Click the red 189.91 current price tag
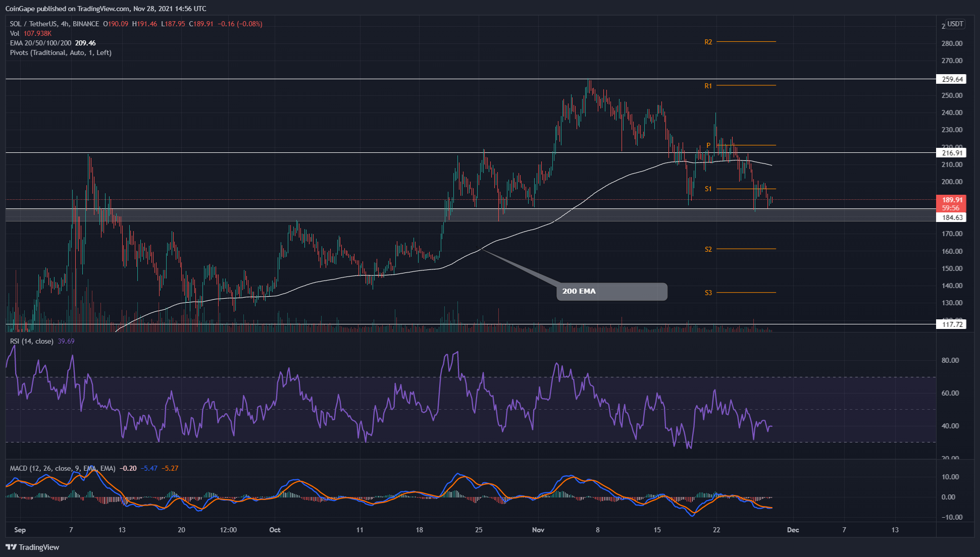The height and width of the screenshot is (557, 980). pyautogui.click(x=951, y=200)
